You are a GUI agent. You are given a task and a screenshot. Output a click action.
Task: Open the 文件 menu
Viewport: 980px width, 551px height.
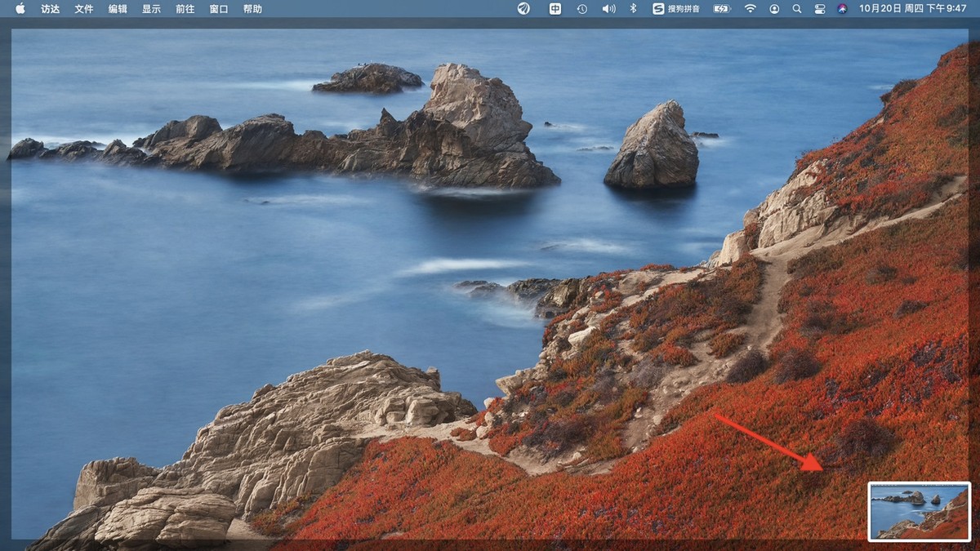(x=84, y=9)
